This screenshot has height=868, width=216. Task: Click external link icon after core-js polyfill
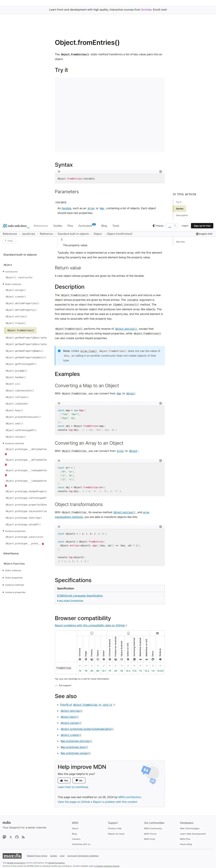pyautogui.click(x=114, y=705)
